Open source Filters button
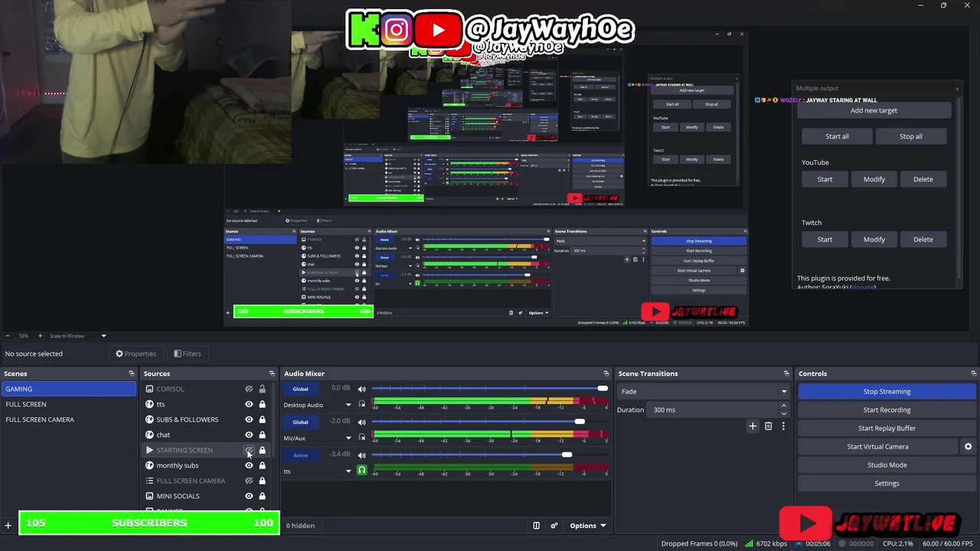The width and height of the screenshot is (980, 551). coord(187,354)
